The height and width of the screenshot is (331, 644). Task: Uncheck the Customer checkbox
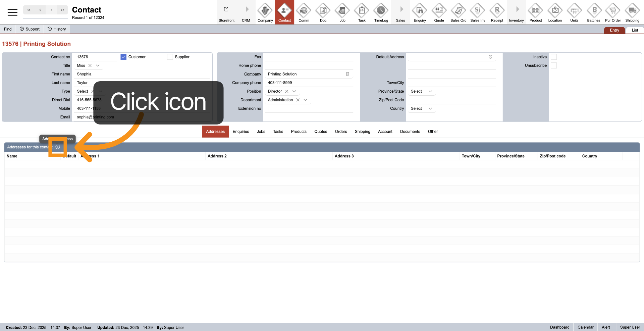coord(123,57)
